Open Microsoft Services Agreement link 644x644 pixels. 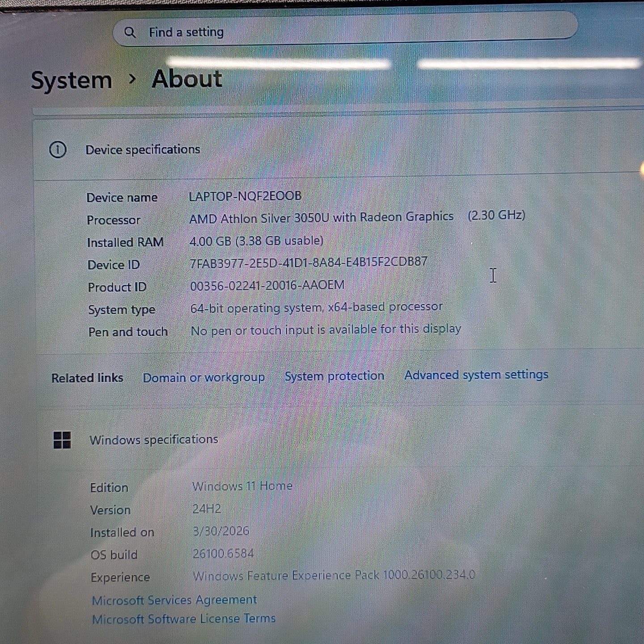pyautogui.click(x=174, y=600)
